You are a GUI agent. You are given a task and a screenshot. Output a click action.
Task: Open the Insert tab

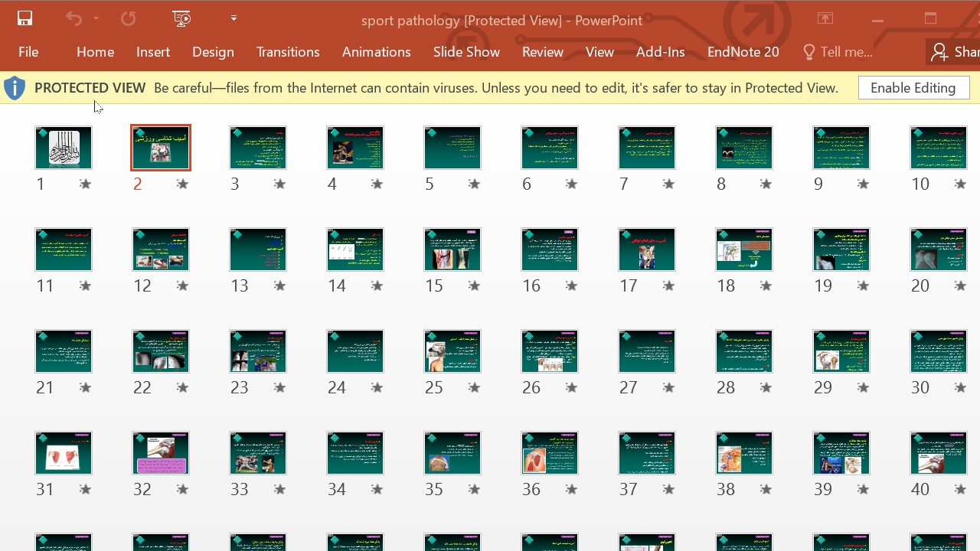coord(153,52)
